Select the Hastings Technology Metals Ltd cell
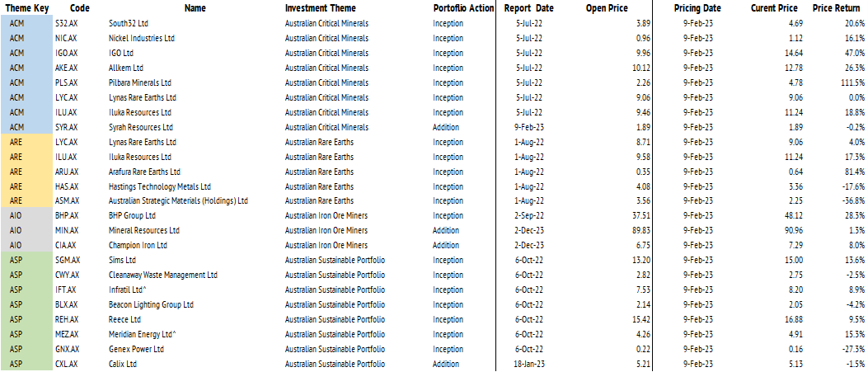 (160, 186)
